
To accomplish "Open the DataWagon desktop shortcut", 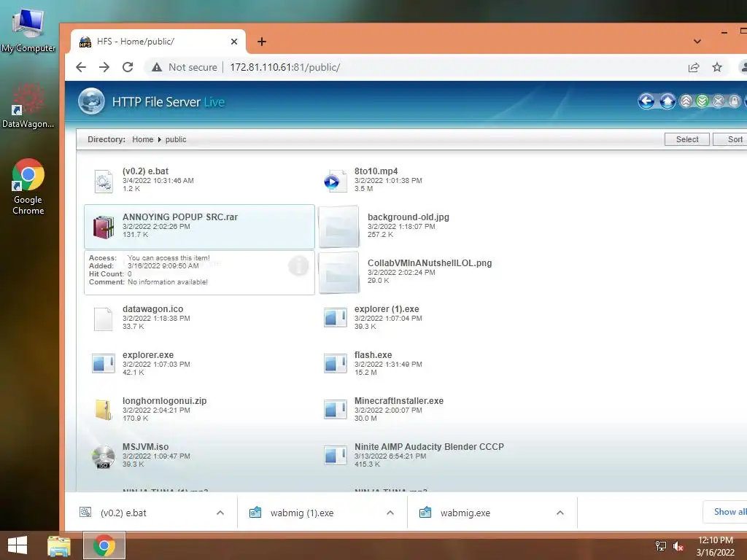I will pos(28,106).
